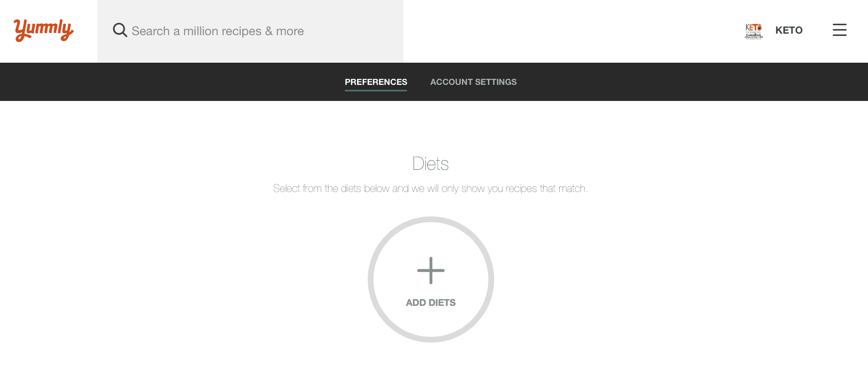
Task: Click the underlined PREFERENCES label in dark bar
Action: click(376, 82)
